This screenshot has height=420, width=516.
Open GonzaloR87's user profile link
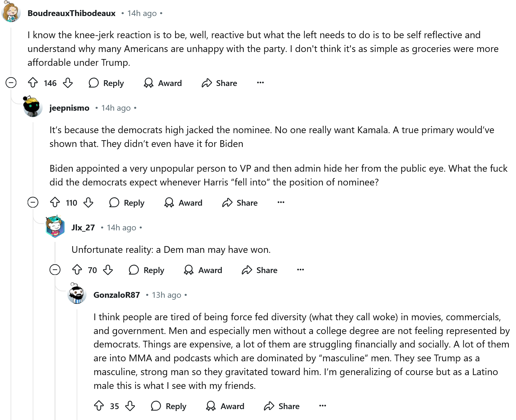click(x=117, y=295)
